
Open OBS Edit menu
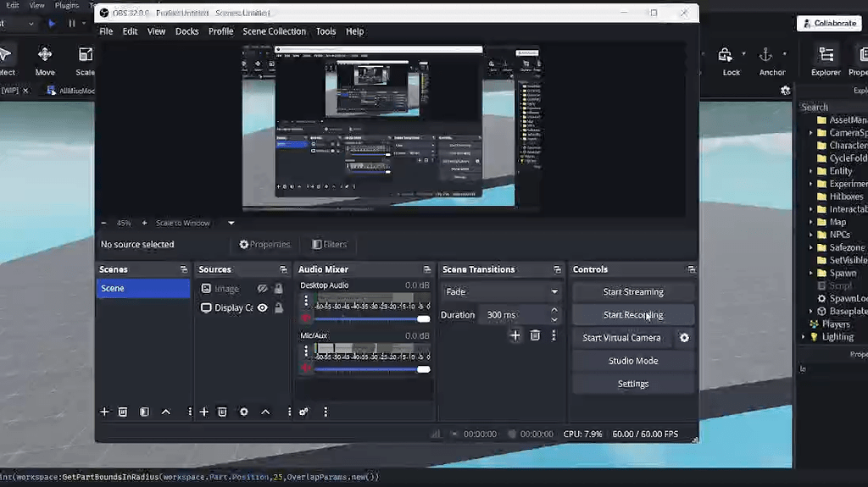pyautogui.click(x=130, y=31)
